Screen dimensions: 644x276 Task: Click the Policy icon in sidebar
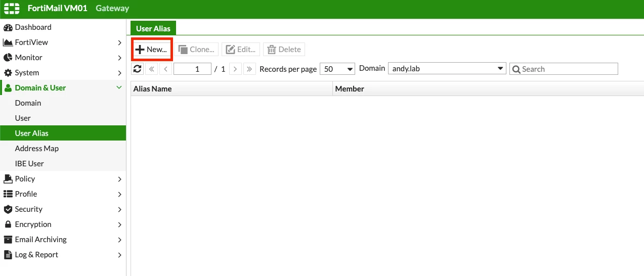tap(8, 179)
